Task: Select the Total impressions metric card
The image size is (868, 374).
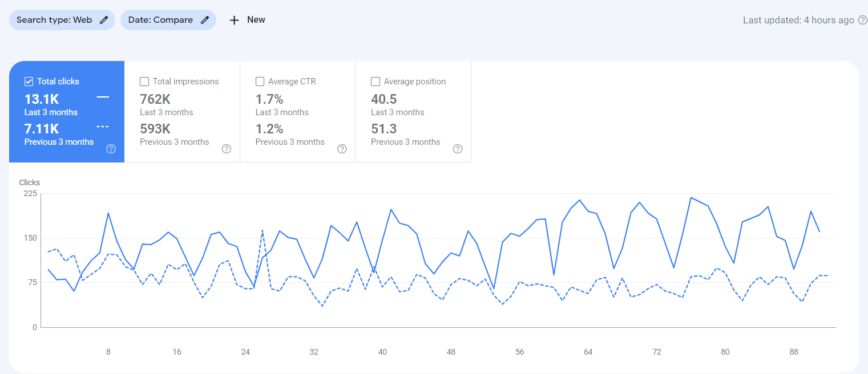Action: click(x=181, y=111)
